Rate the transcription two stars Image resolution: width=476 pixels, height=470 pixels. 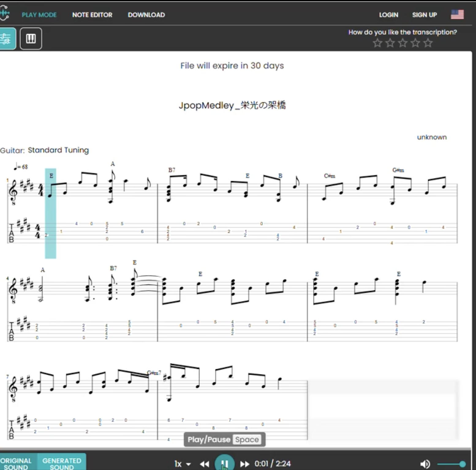(x=390, y=43)
